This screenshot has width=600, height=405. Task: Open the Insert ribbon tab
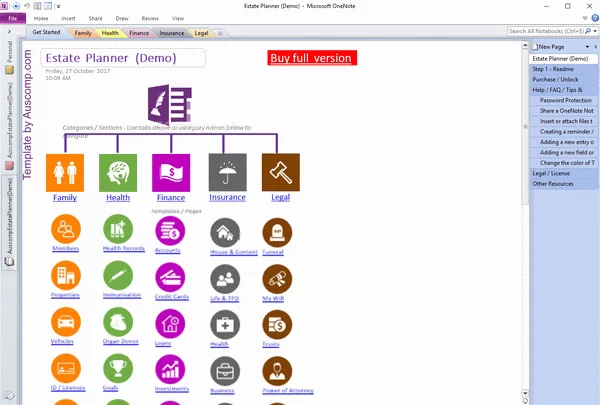pyautogui.click(x=69, y=18)
